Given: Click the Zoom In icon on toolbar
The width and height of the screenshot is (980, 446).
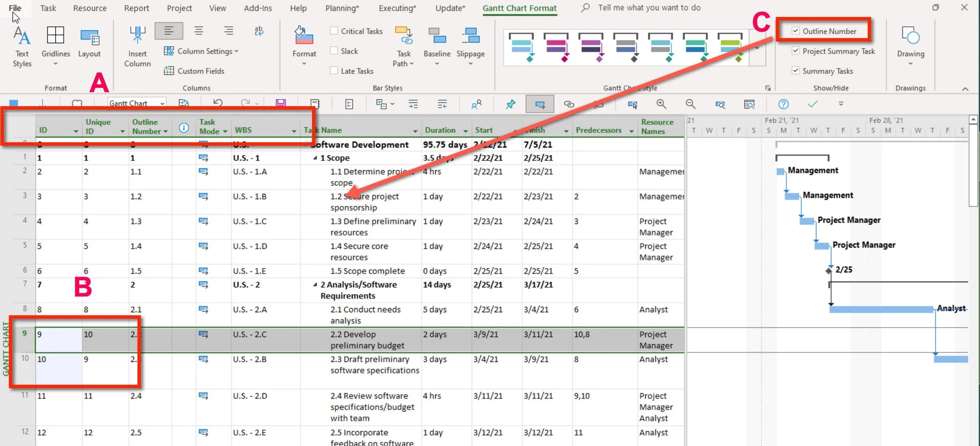Looking at the screenshot, I should click(662, 104).
